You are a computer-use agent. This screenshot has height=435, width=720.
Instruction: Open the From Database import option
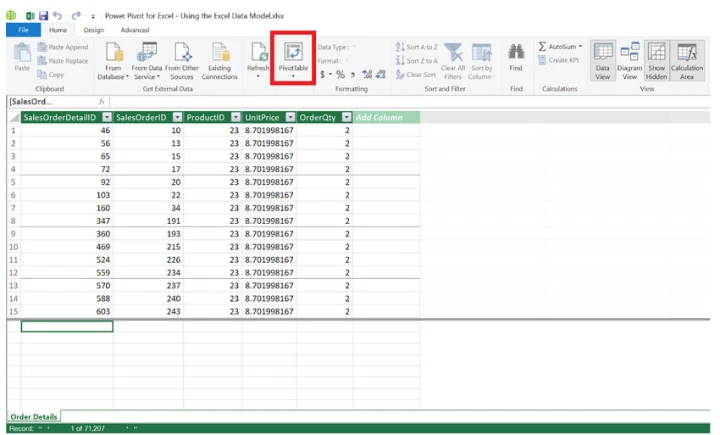tap(113, 61)
